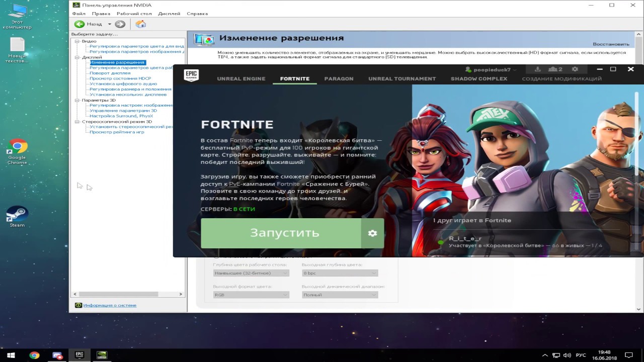The height and width of the screenshot is (362, 644).
Task: Open the Информация о системе link
Action: pos(110,305)
